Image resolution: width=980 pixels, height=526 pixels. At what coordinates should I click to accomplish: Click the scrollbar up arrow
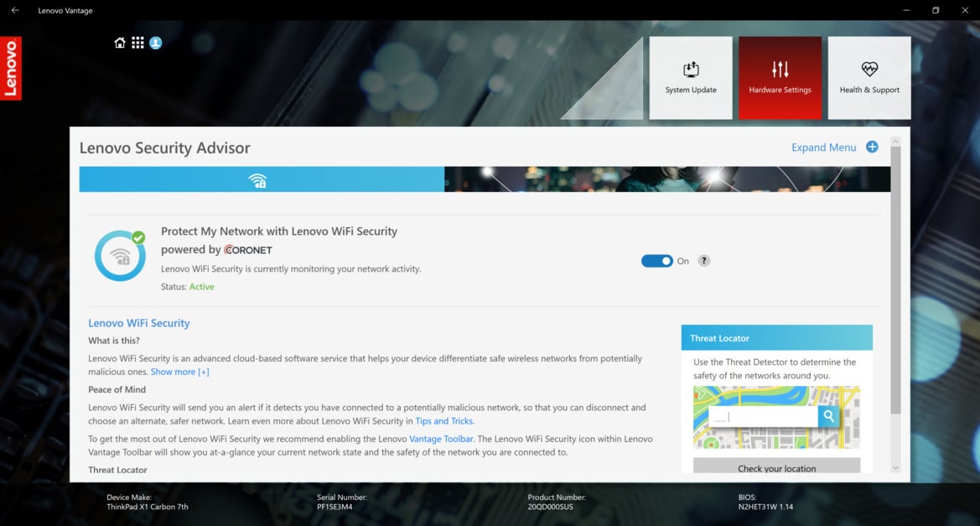point(895,141)
